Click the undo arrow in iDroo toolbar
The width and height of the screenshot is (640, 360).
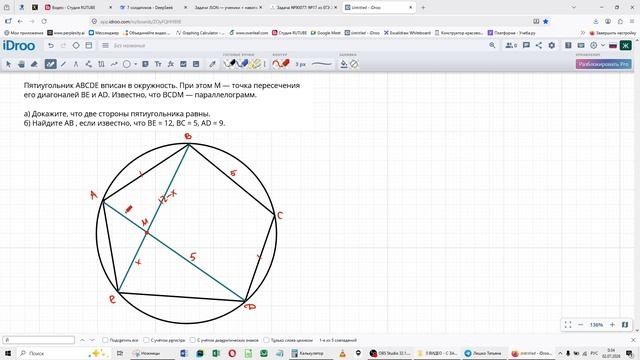51,46
